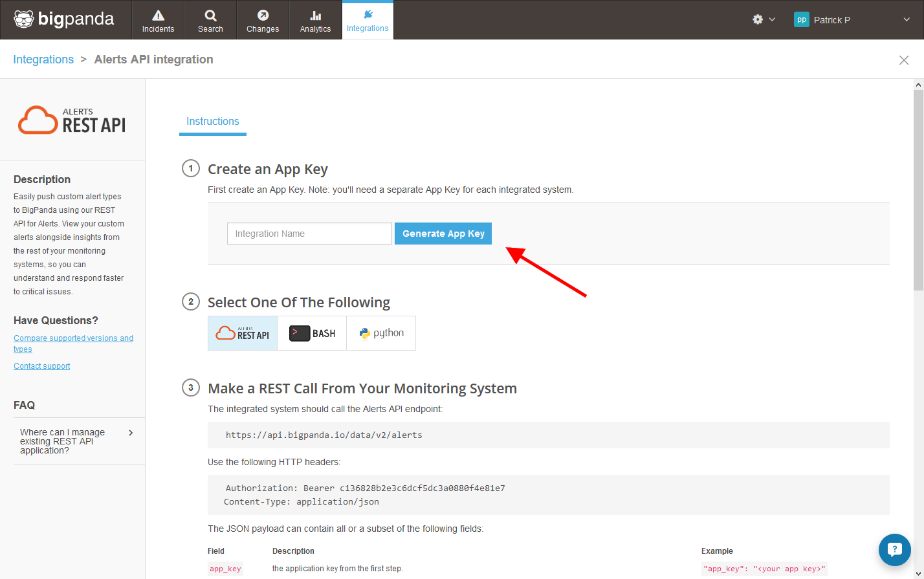Open Compare supported versions and types link
This screenshot has height=579, width=924.
click(x=73, y=338)
